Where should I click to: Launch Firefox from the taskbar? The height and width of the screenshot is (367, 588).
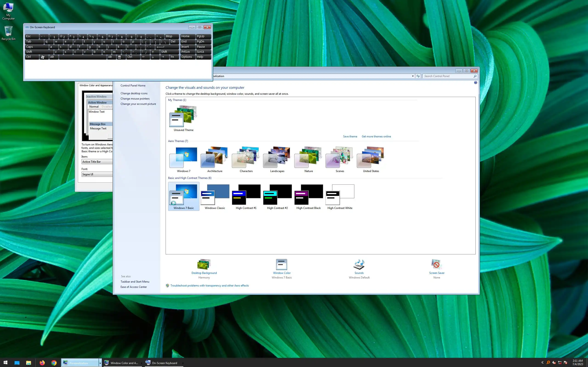pos(42,363)
